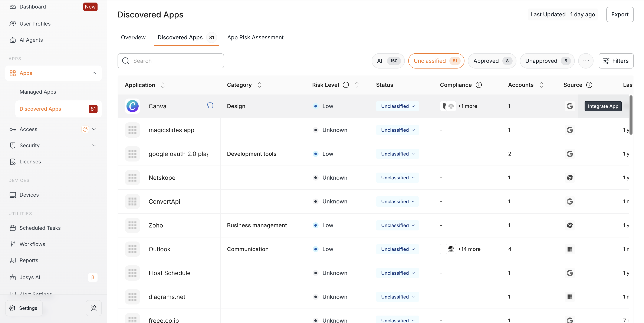Click Integrate App for Canva

(603, 106)
